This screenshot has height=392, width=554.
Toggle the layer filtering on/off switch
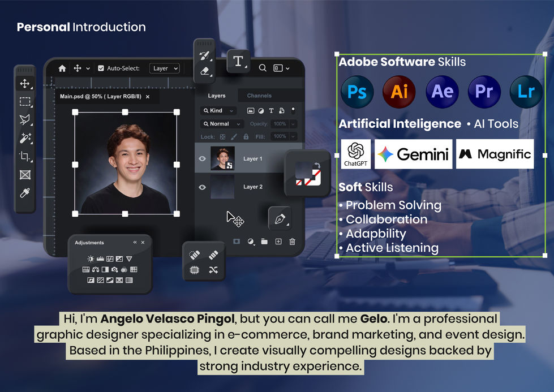[293, 110]
